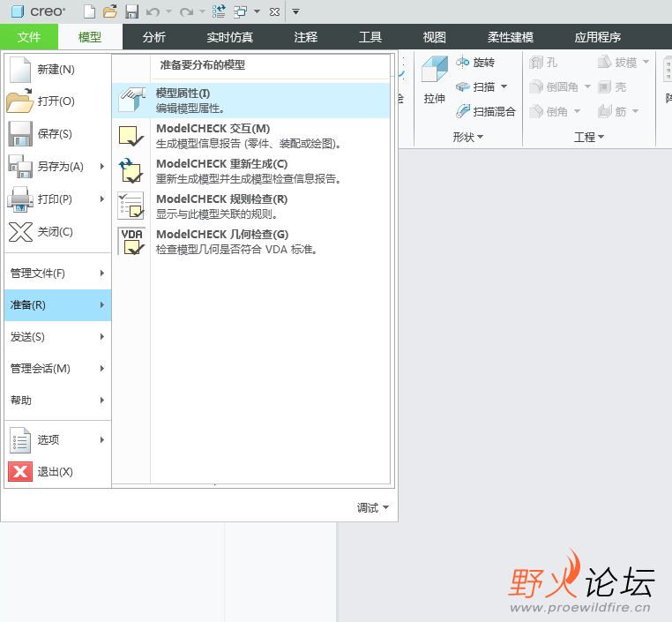Expand the 帮助 submenu

pos(58,400)
